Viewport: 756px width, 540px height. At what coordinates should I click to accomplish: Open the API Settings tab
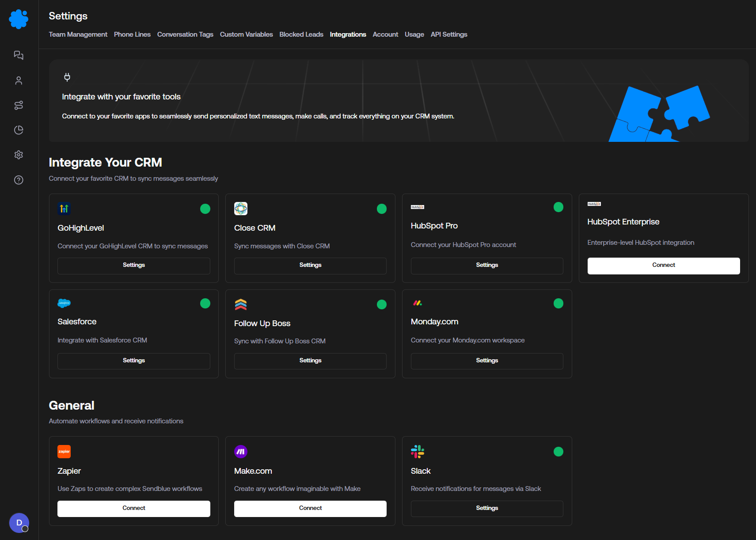point(449,34)
